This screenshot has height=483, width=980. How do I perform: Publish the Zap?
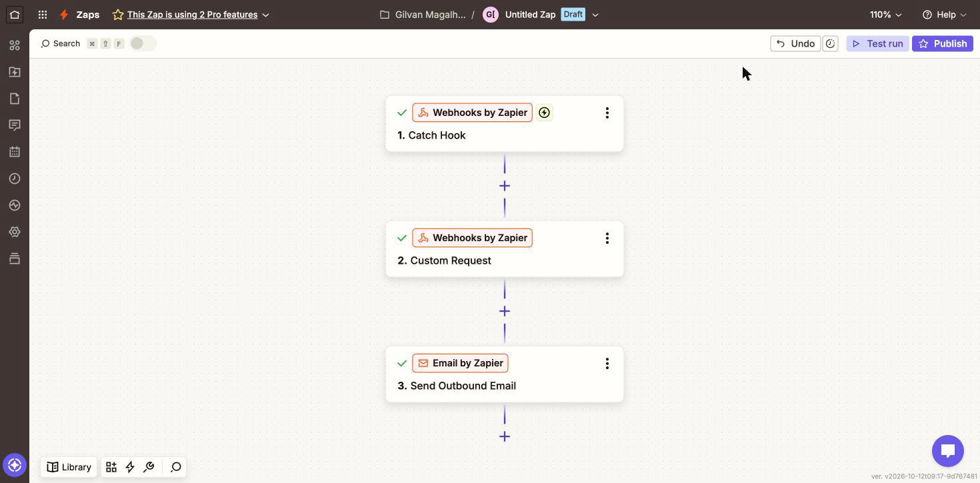[x=943, y=43]
